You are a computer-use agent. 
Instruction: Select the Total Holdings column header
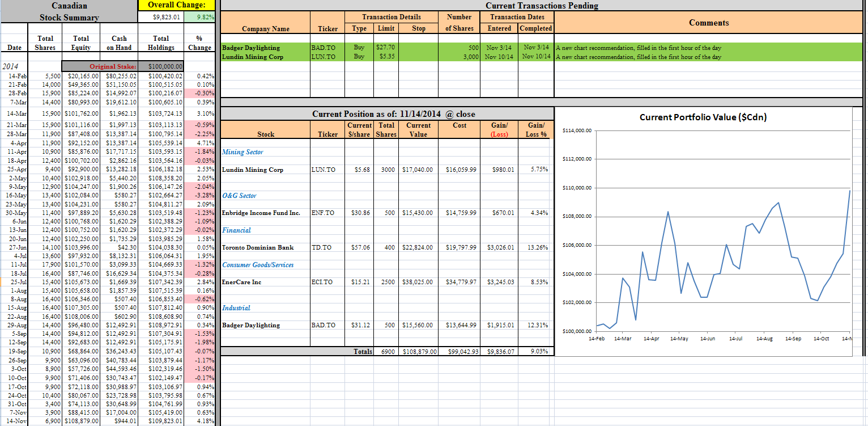[x=160, y=43]
